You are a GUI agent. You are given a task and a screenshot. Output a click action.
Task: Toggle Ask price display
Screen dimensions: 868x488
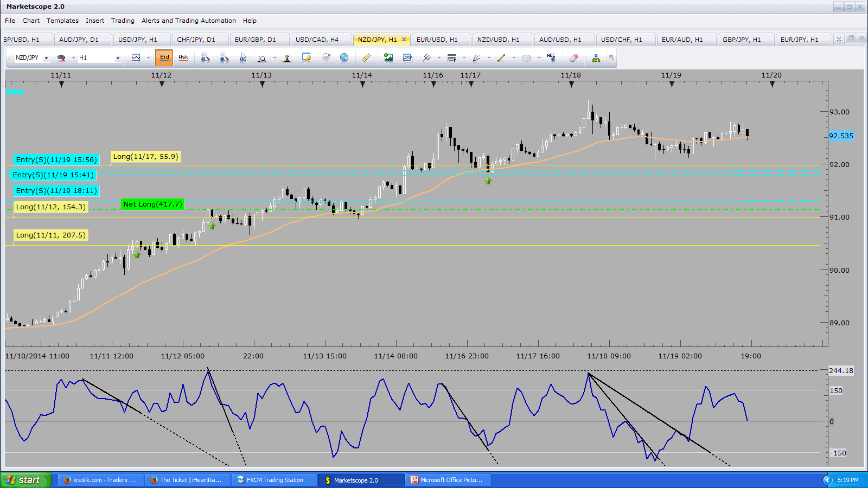(183, 57)
